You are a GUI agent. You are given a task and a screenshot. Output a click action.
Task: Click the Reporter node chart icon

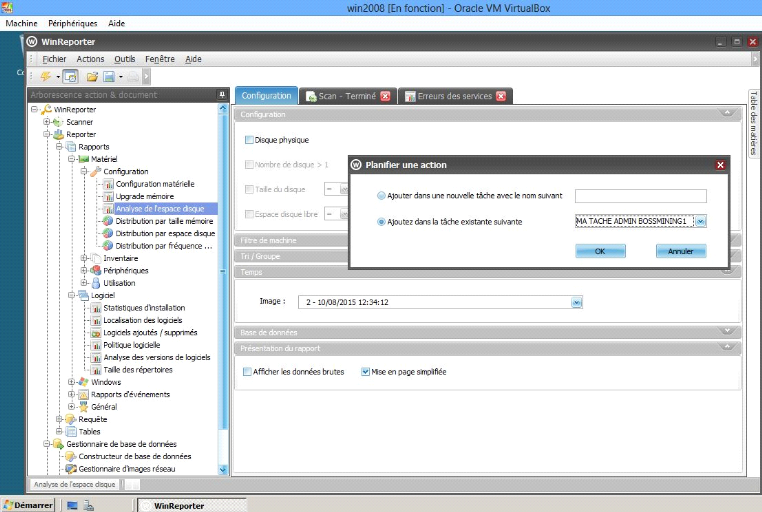58,134
